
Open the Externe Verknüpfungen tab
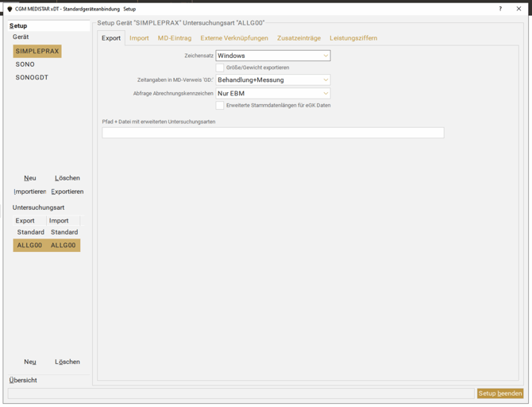click(234, 38)
